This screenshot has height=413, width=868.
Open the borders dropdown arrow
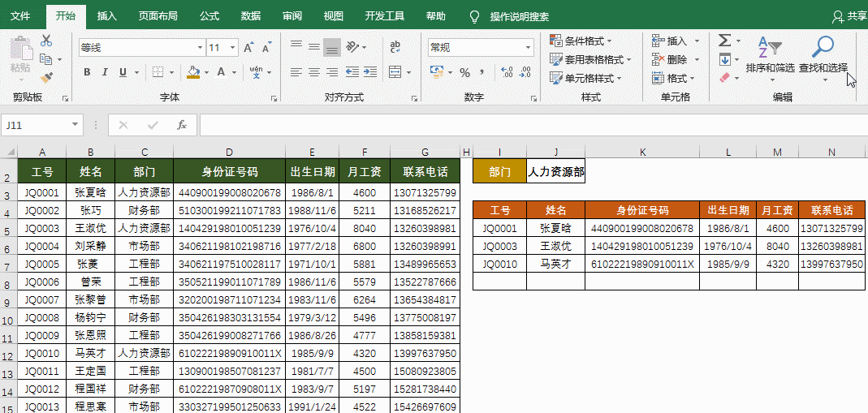pos(171,72)
